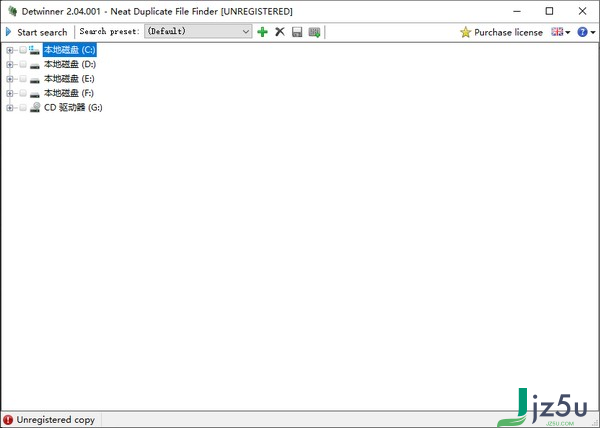Expand the 本地磁盘 (C:) tree node
The height and width of the screenshot is (428, 600).
pyautogui.click(x=10, y=50)
